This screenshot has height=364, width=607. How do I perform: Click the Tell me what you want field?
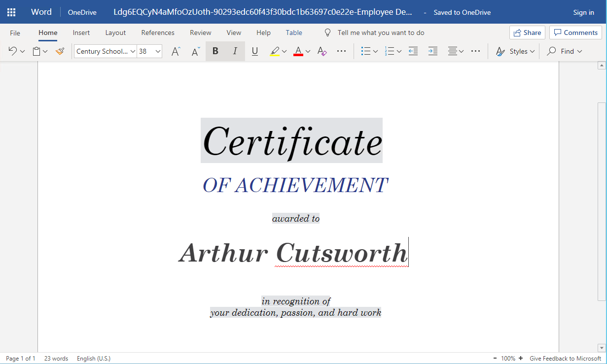tap(381, 33)
